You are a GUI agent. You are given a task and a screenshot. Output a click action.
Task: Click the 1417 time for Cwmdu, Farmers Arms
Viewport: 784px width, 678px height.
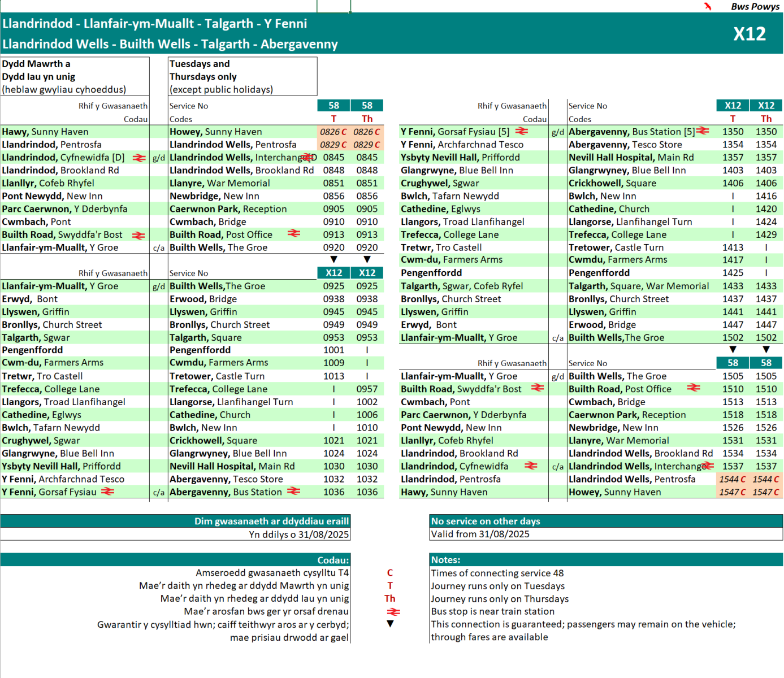click(x=733, y=260)
